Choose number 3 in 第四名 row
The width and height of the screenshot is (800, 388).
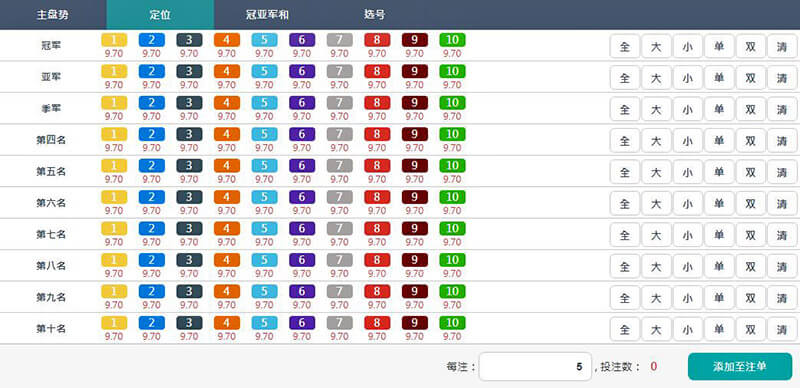click(x=189, y=134)
